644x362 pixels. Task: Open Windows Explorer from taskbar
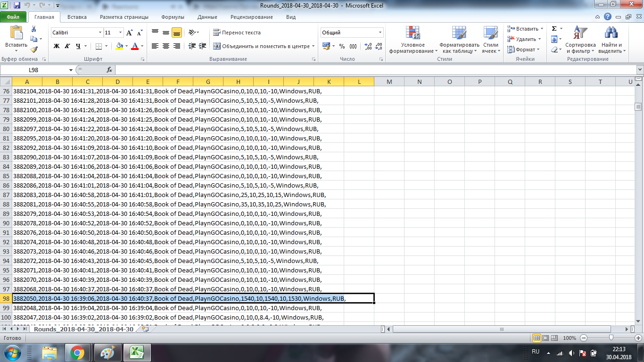[50, 352]
